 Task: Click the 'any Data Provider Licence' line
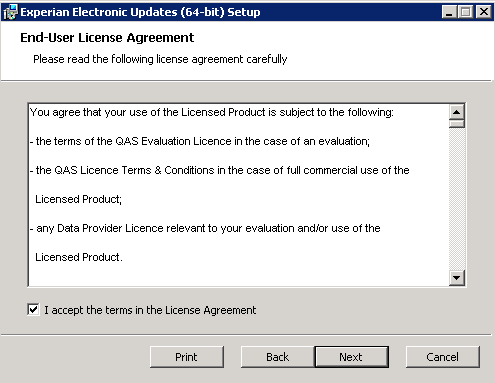(x=205, y=228)
